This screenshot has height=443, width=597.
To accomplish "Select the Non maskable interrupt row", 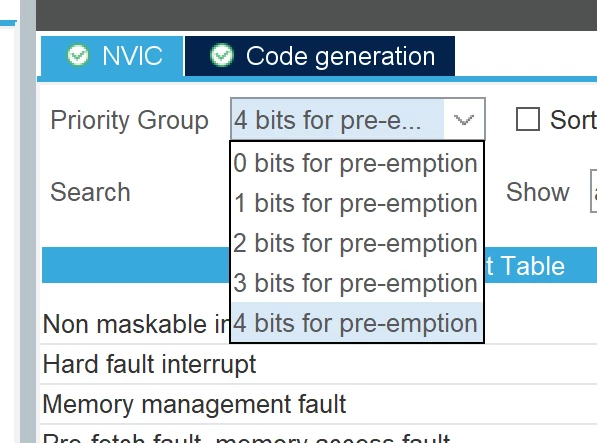I will pyautogui.click(x=318, y=324).
